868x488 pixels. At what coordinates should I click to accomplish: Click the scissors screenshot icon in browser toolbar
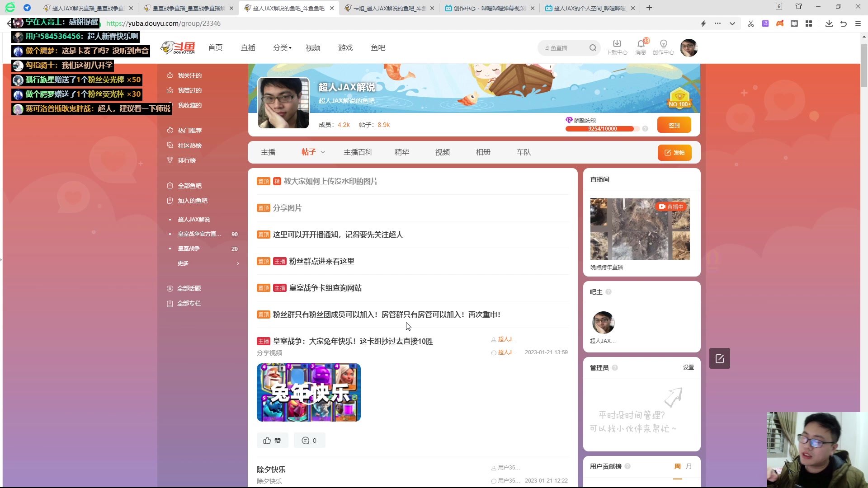[751, 23]
